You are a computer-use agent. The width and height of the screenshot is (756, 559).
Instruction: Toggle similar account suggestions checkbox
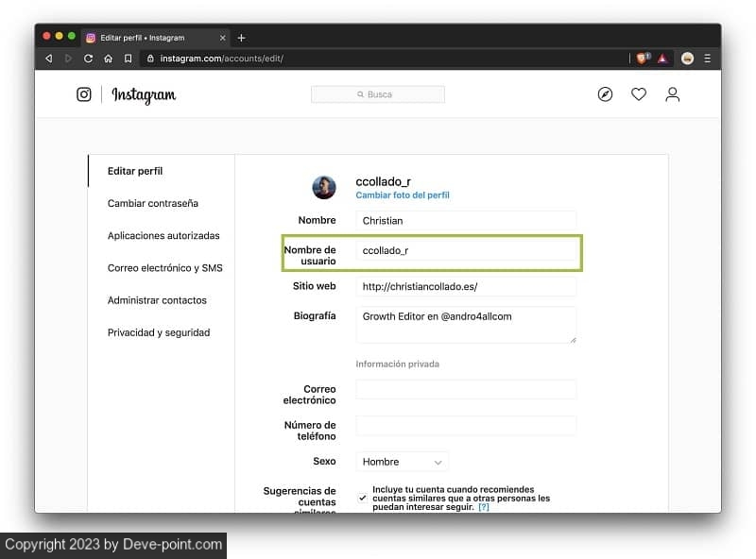(x=363, y=498)
